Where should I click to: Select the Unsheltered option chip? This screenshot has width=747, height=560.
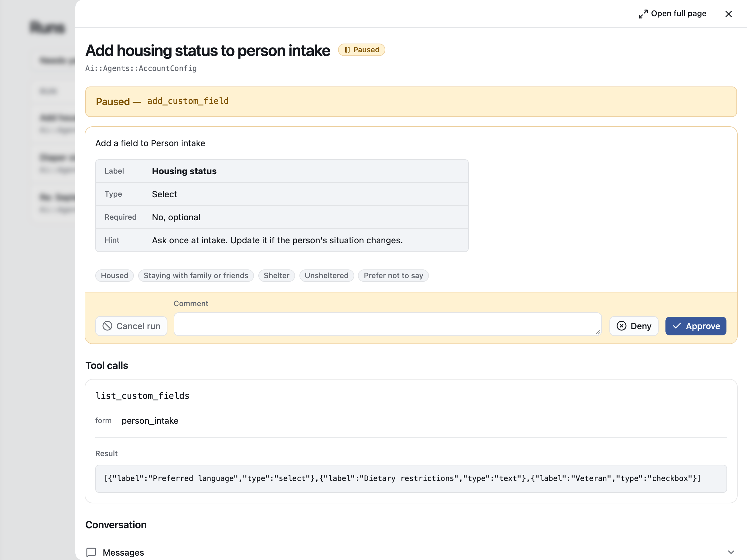tap(326, 275)
